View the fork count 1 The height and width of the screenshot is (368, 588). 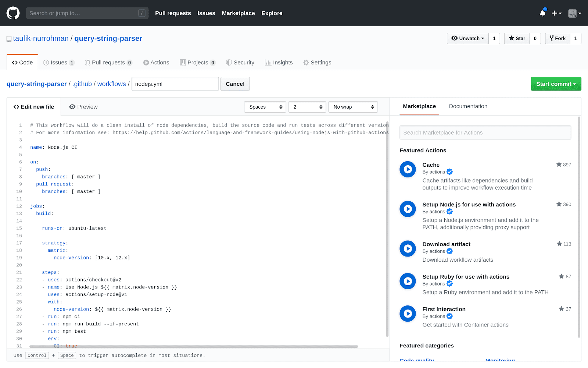click(576, 38)
